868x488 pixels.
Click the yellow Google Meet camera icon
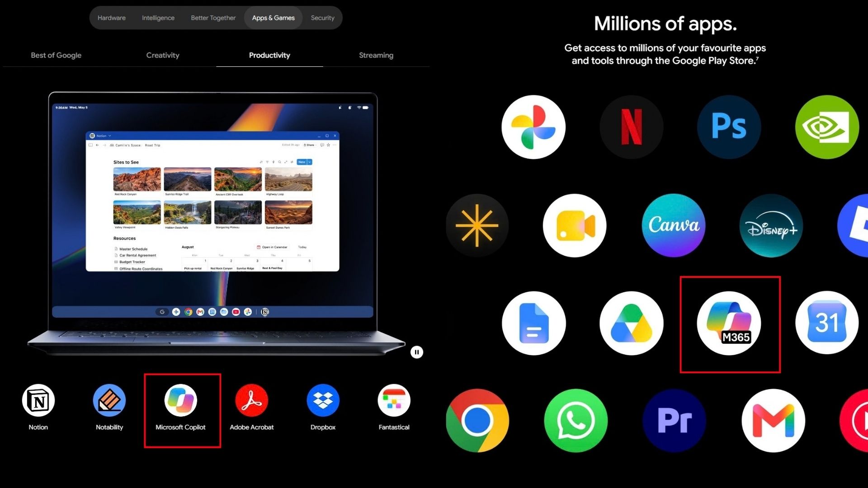(575, 225)
